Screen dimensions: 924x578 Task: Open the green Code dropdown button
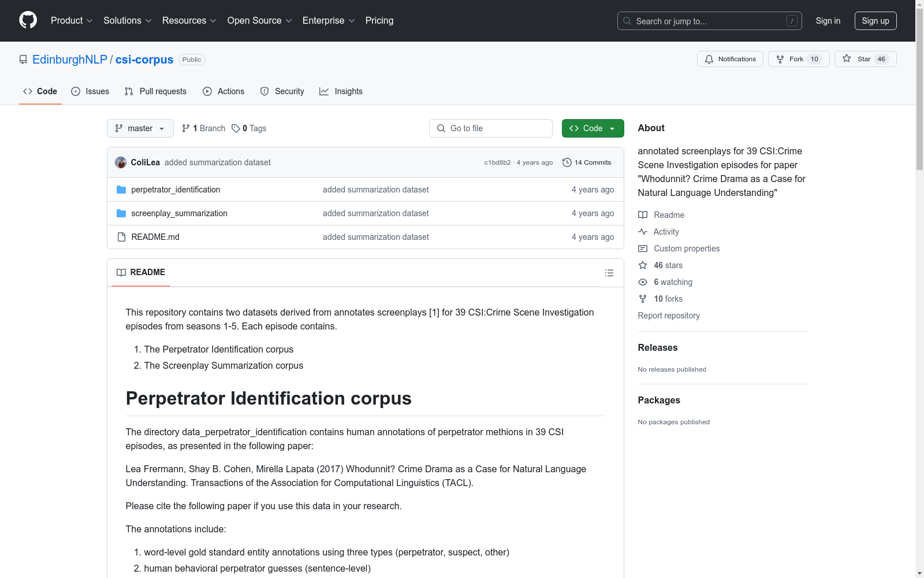click(593, 128)
